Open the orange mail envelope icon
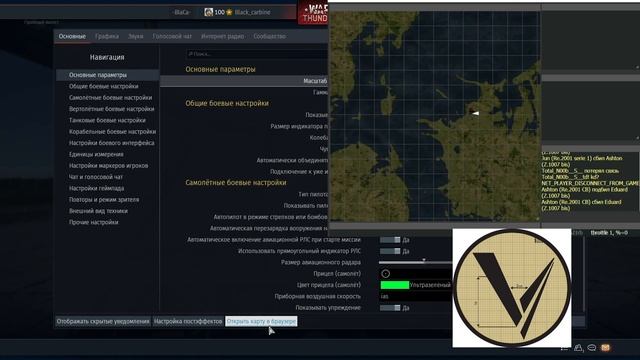640x360 pixels. point(605,348)
